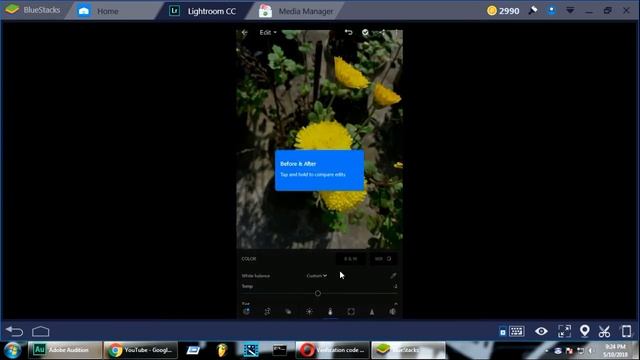Open the Mix button in Color panel
Viewport: 640px width, 360px height.
pyautogui.click(x=383, y=259)
